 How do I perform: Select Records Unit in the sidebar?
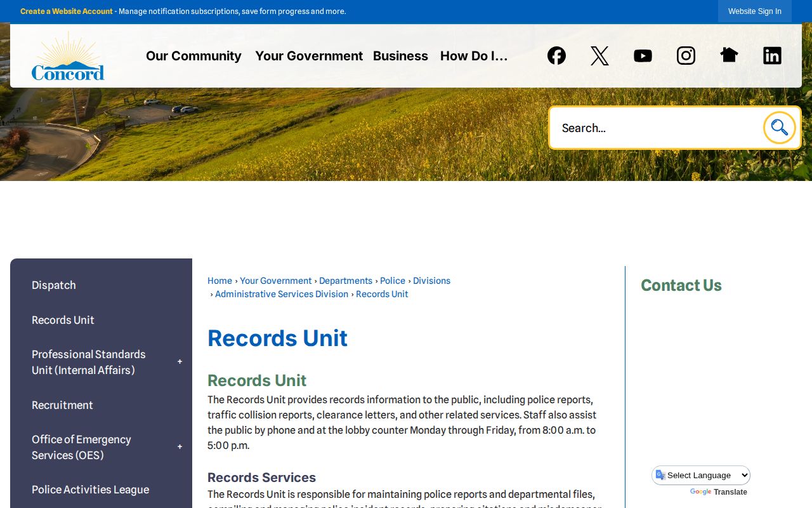[x=63, y=320]
